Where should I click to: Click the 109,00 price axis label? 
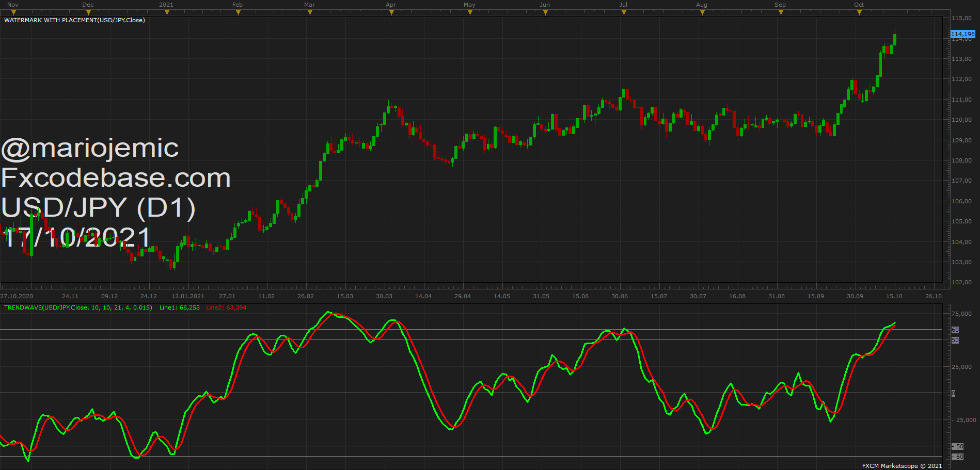[961, 140]
